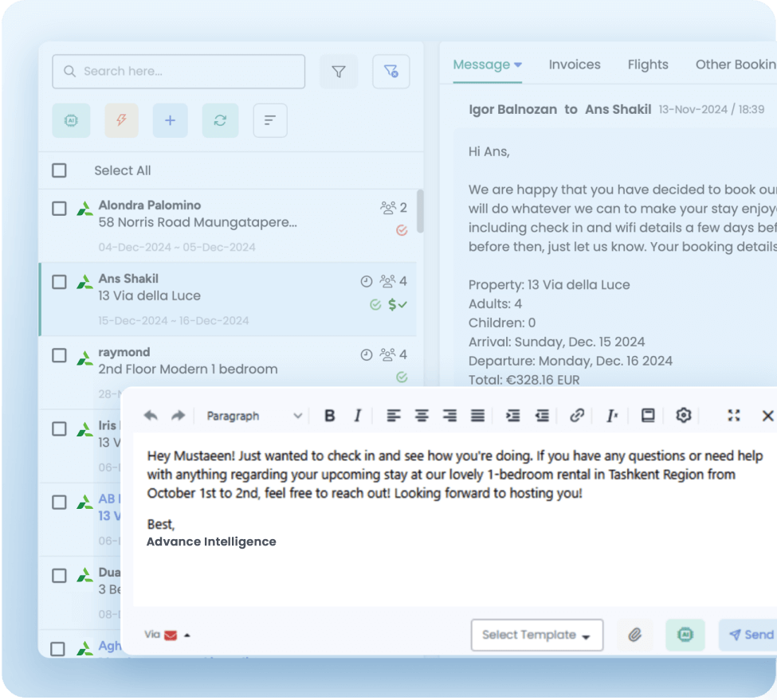Click the blue plus add icon
Screen dimensions: 777x700
click(x=170, y=120)
